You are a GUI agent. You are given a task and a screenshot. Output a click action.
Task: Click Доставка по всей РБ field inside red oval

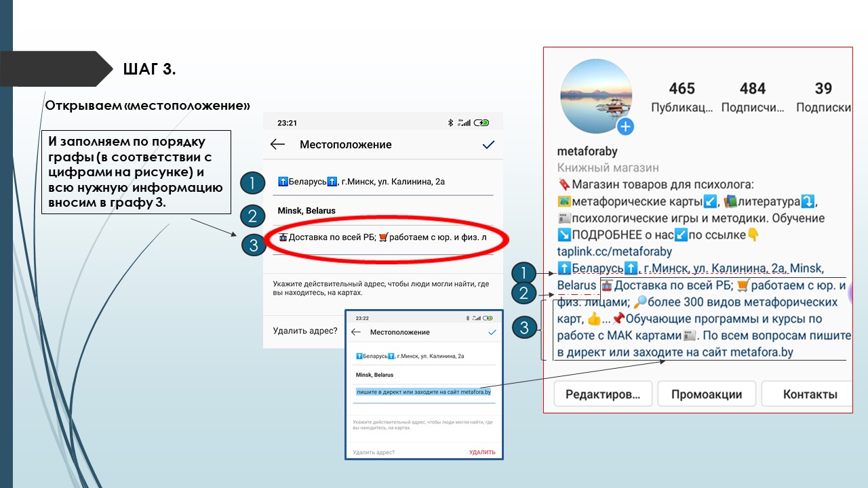[383, 238]
